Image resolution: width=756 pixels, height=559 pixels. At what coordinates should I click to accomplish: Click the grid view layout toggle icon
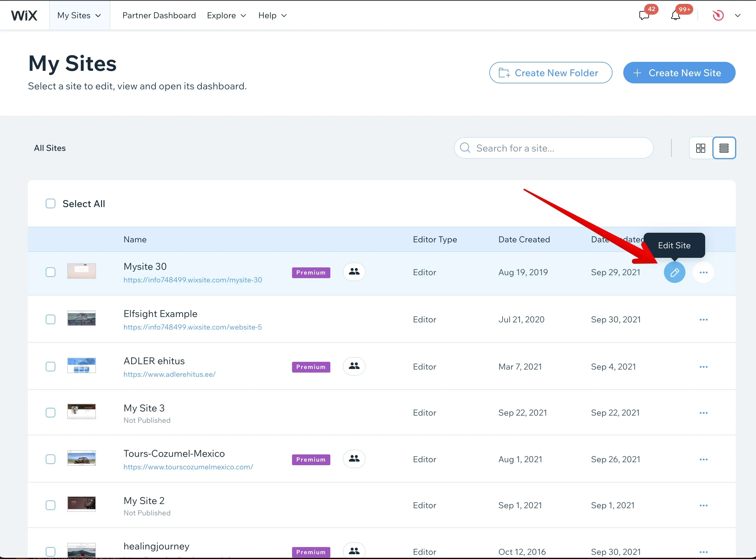tap(701, 147)
